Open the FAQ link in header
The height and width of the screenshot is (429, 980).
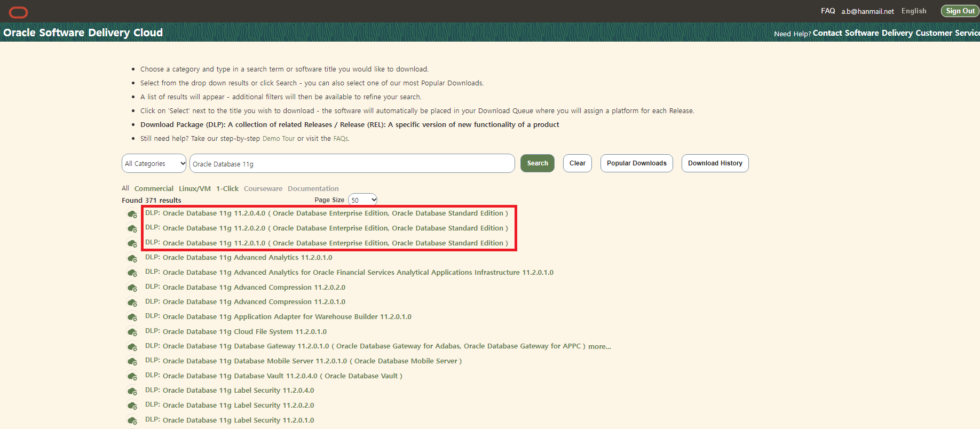pos(828,11)
